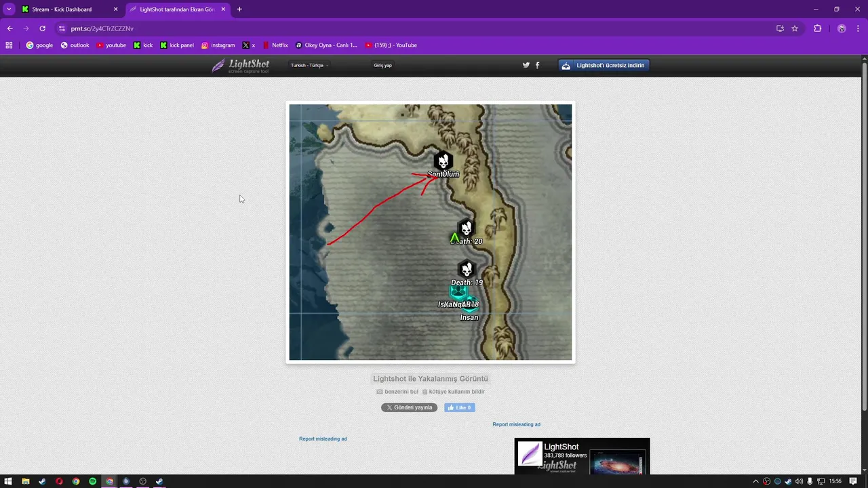The height and width of the screenshot is (488, 868).
Task: Click the microphone tray icon
Action: 810,481
